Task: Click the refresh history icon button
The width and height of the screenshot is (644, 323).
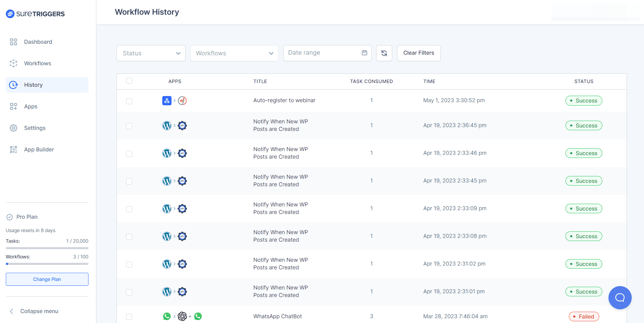Action: tap(384, 53)
